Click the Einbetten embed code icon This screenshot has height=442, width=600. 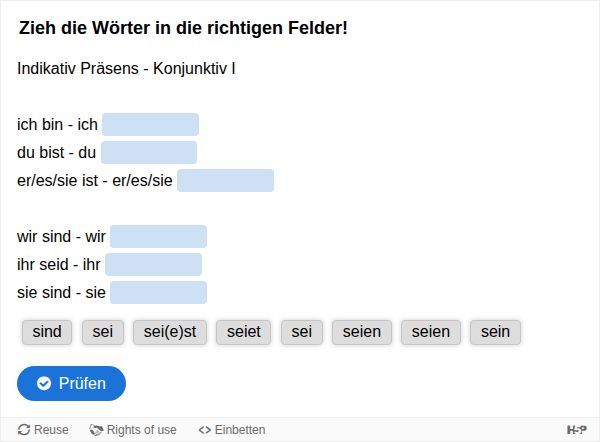click(x=205, y=430)
